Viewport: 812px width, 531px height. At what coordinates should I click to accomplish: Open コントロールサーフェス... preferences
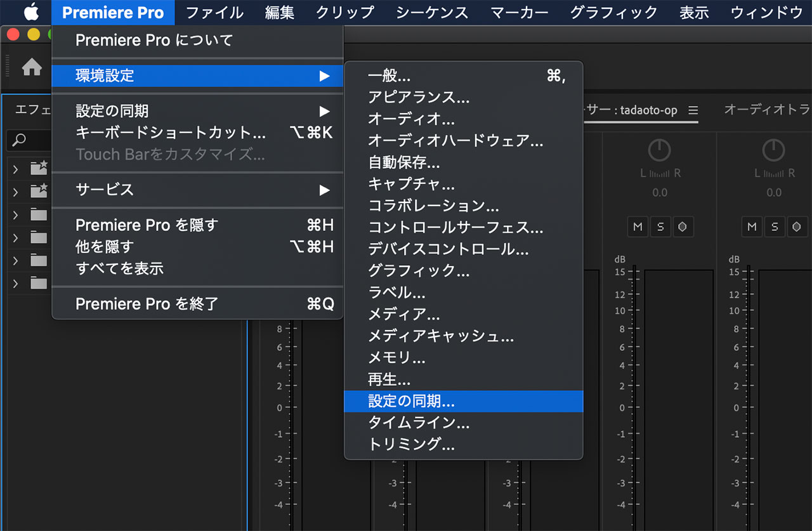point(463,228)
